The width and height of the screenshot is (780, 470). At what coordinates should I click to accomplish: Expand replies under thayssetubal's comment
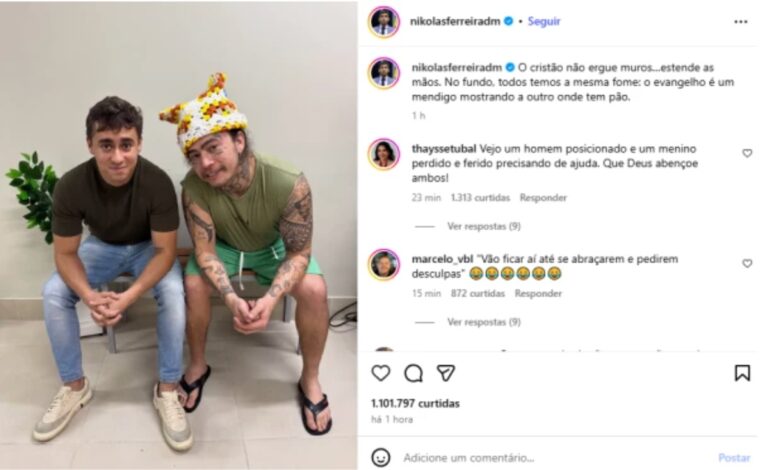click(484, 226)
